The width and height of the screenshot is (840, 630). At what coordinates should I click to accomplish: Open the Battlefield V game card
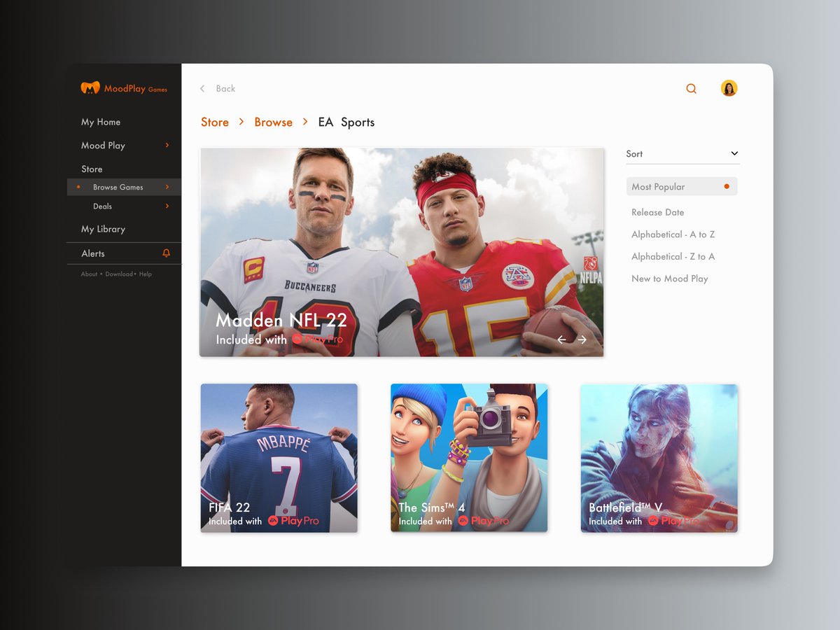pos(659,458)
